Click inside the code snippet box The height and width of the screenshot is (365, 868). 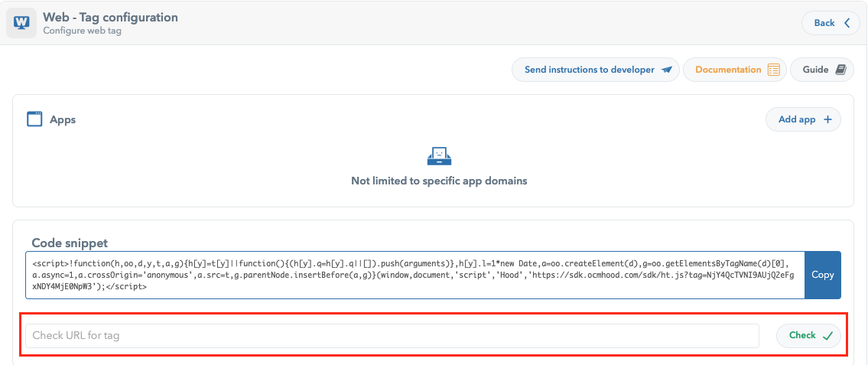[x=414, y=275]
